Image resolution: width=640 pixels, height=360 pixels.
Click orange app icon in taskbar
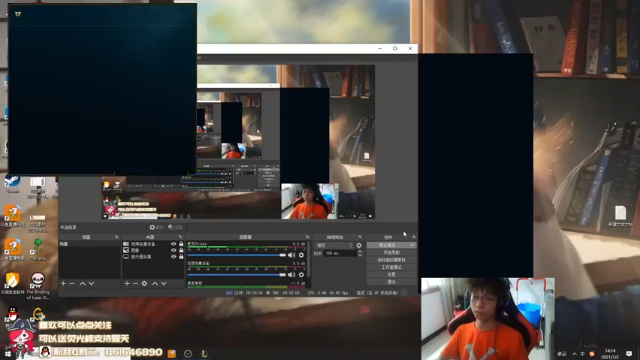(x=172, y=353)
